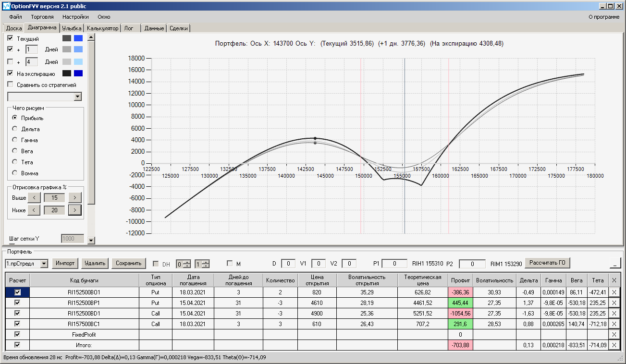This screenshot has height=364, width=626.
Task: Click the days field containing 4
Action: click(31, 61)
